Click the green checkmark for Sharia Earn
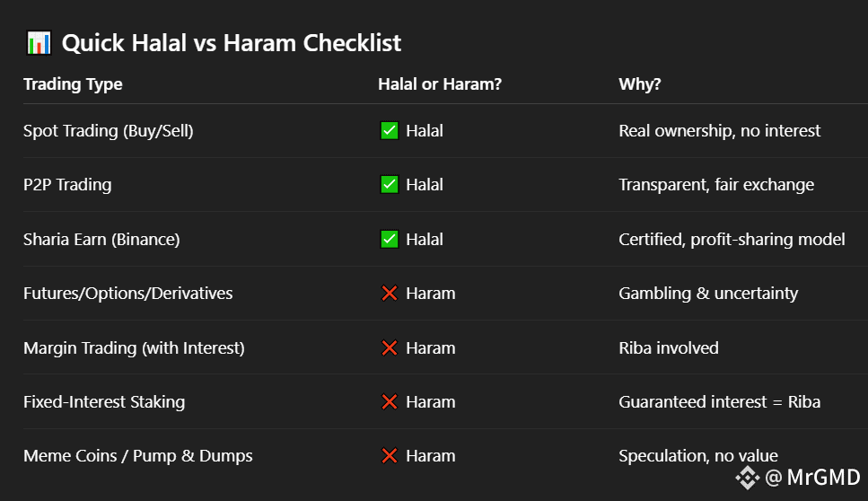Viewport: 868px width, 501px height. pyautogui.click(x=389, y=240)
